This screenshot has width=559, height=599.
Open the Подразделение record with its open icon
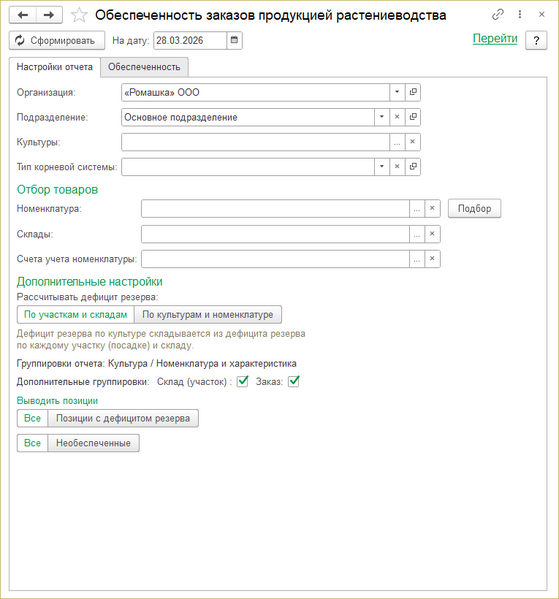point(413,117)
